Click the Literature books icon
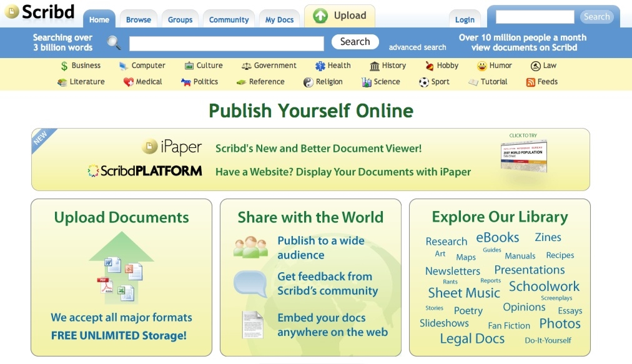This screenshot has height=364, width=632. tap(62, 82)
